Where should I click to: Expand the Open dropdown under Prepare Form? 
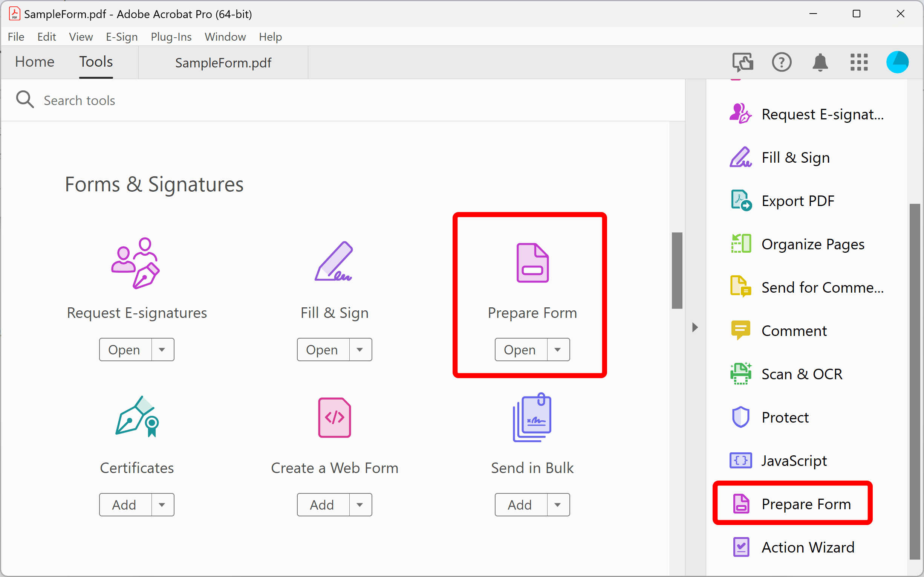[x=558, y=349]
